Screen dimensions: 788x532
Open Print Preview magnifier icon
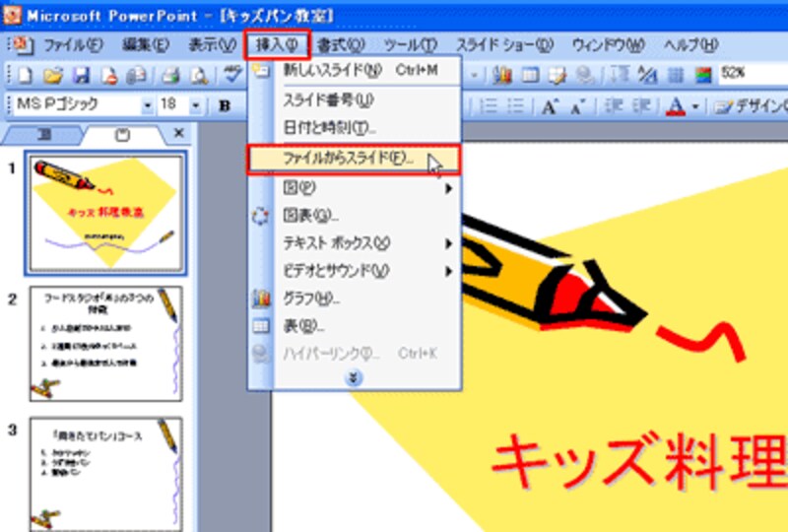coord(199,76)
